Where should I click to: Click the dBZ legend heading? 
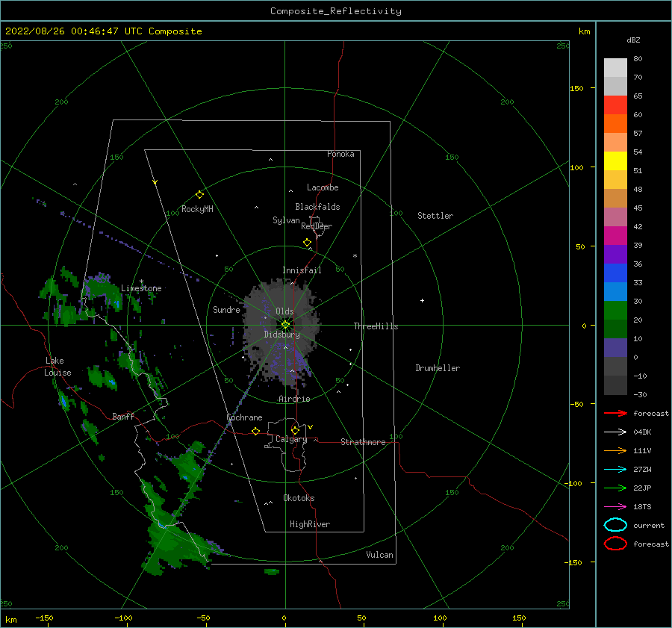point(633,40)
